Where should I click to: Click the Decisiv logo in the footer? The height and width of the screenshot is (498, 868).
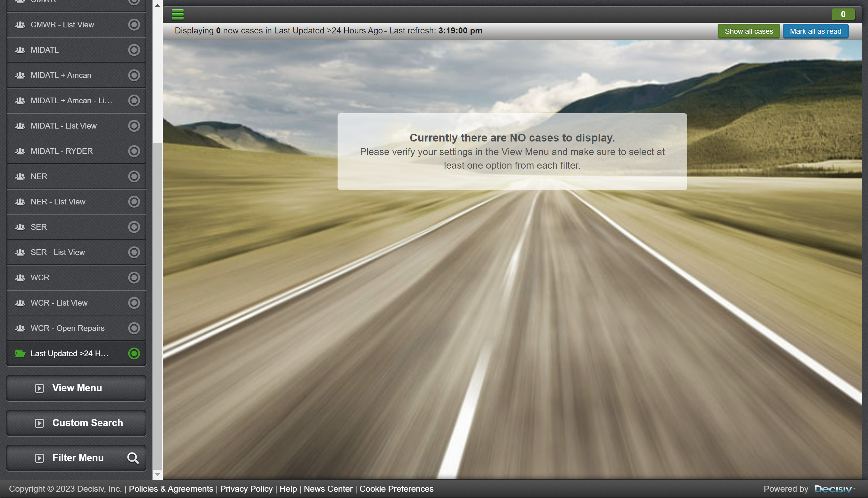(x=835, y=489)
